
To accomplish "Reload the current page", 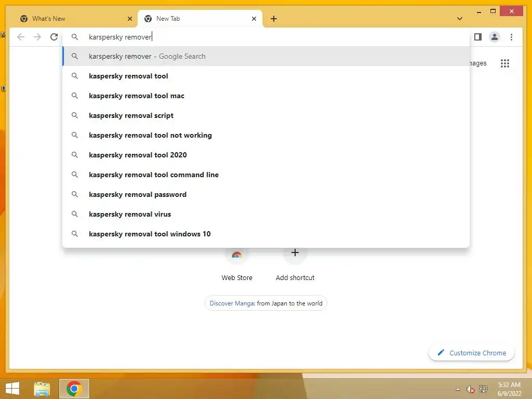I will [54, 37].
